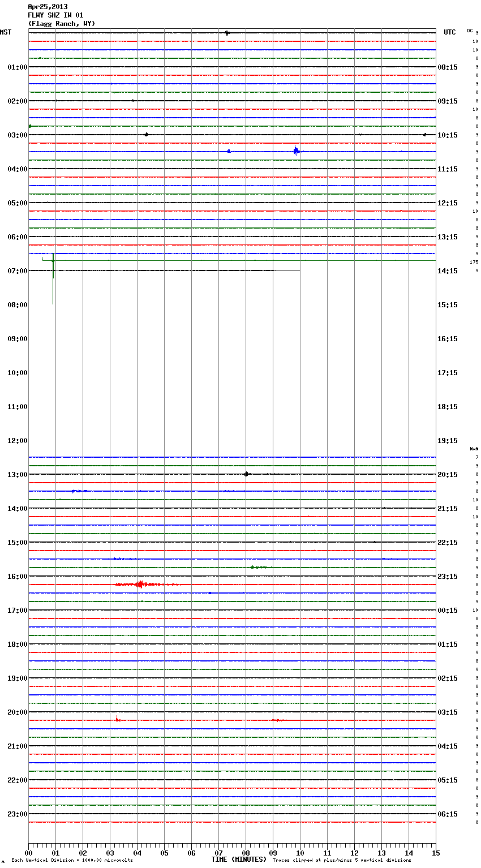Select the 19:15 UTC time label
Viewport: 481px width, 868px height.
(x=448, y=441)
